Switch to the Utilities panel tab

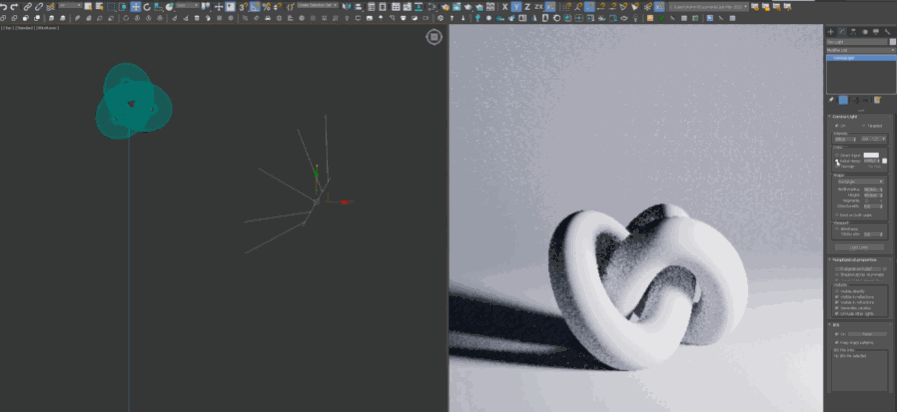[887, 32]
